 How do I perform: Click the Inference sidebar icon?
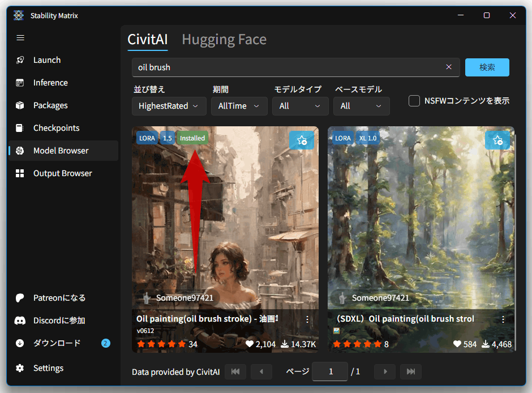pos(20,83)
